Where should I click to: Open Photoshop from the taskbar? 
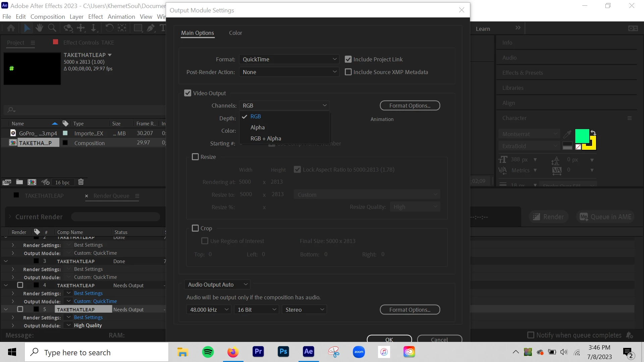283,352
